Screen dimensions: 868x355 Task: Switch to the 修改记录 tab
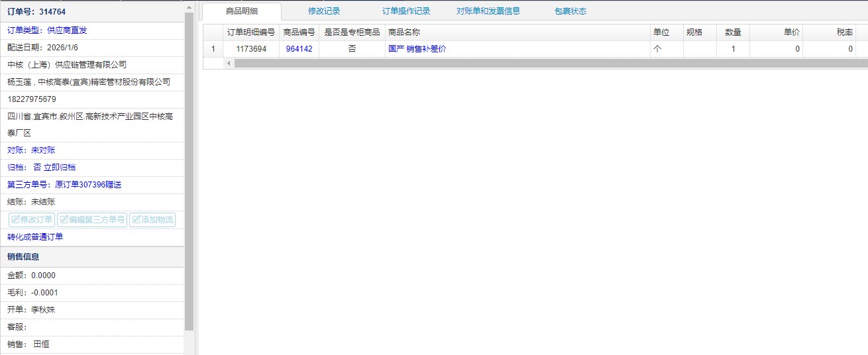(324, 11)
